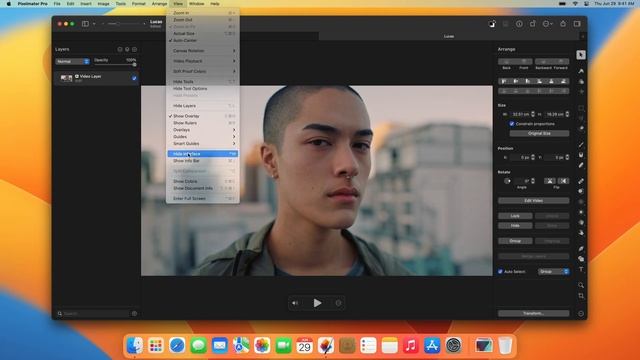Screen dimensions: 640x360
Task: Open Pixelmator Pro icon in the Dock
Action: pos(326,346)
